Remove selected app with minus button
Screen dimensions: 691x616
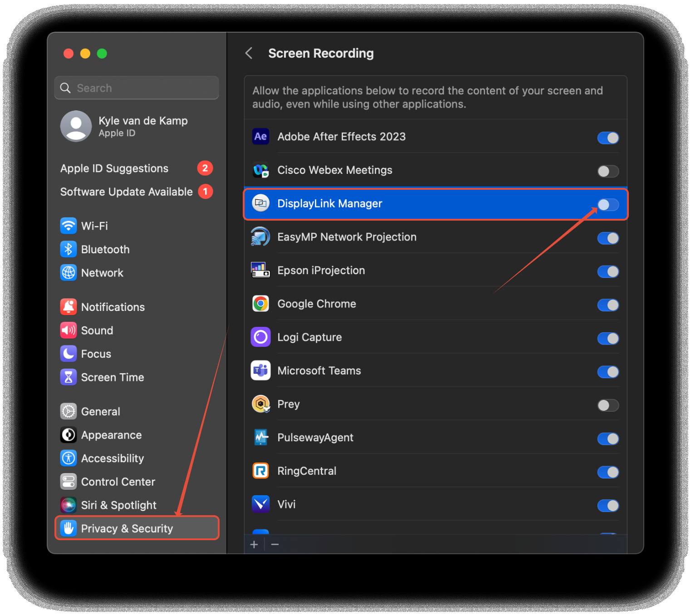click(x=275, y=544)
